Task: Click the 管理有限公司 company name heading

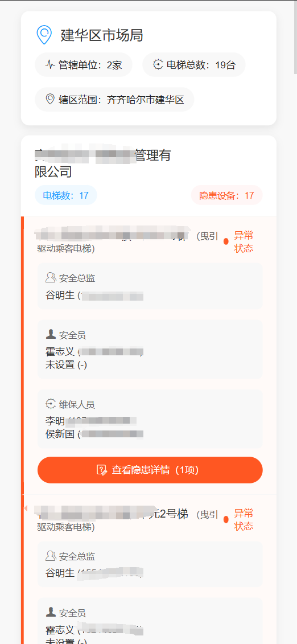Action: click(102, 163)
